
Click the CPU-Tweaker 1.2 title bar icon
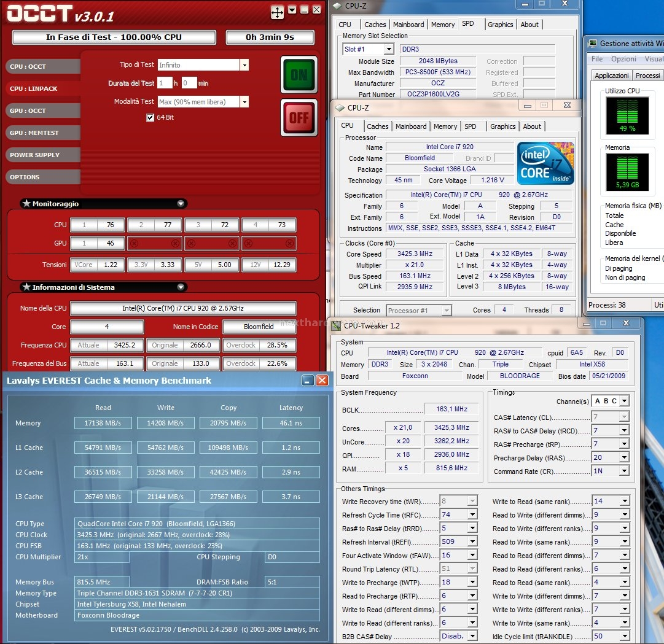pos(336,325)
